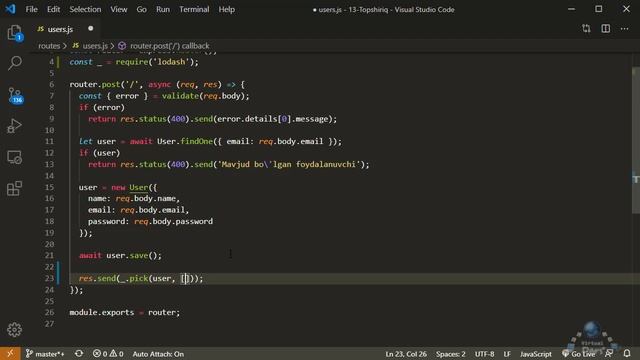
Task: Toggle Auto Attach: On setting
Action: pos(158,354)
